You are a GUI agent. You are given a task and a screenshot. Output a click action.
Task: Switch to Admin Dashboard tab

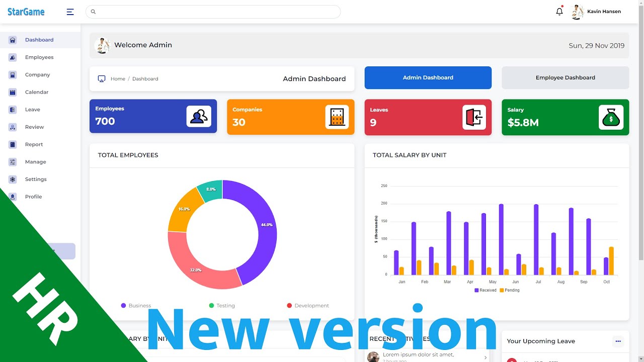pyautogui.click(x=428, y=78)
